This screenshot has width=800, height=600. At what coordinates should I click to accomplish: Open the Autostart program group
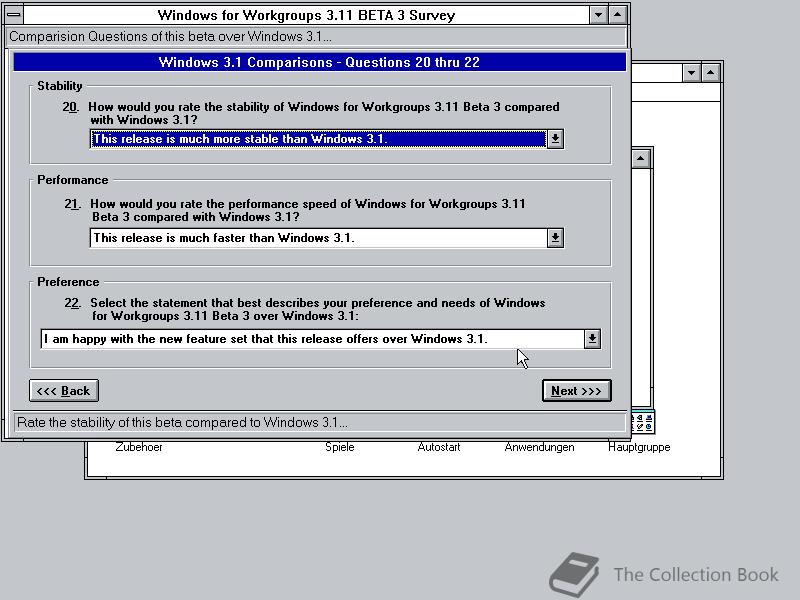coord(439,447)
